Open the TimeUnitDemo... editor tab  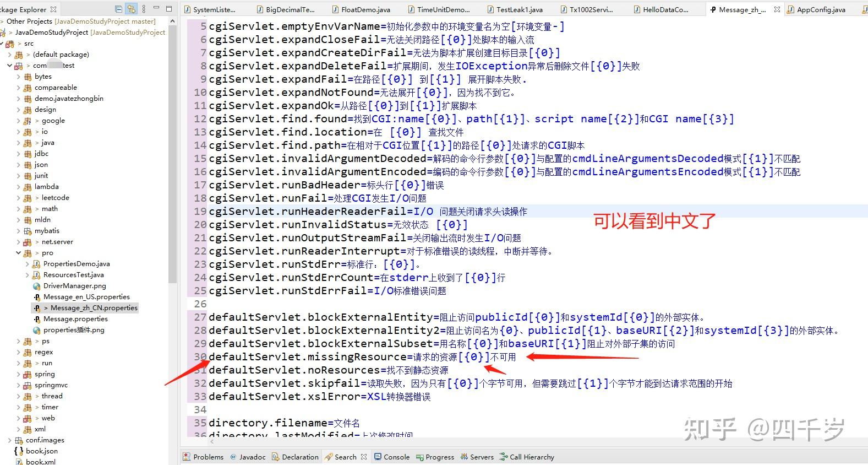pos(439,9)
